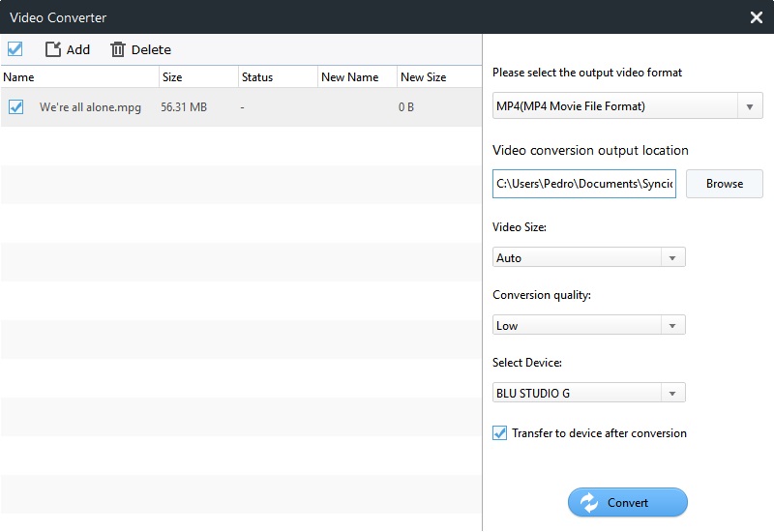
Task: Select the We're all alone.mpg file name
Action: coord(90,107)
